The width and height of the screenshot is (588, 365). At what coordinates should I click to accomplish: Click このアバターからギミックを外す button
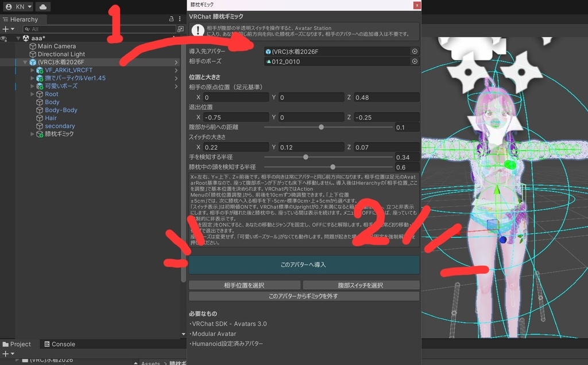tap(304, 296)
